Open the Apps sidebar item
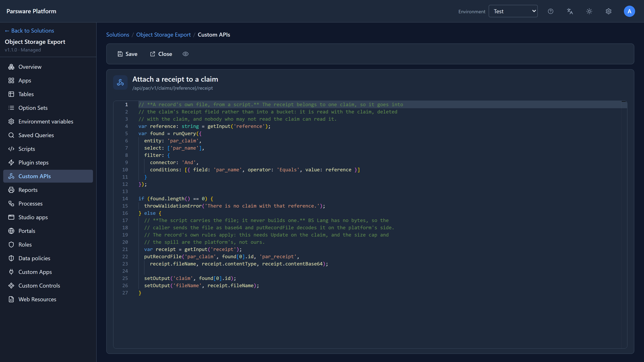The width and height of the screenshot is (644, 362). tap(48, 80)
